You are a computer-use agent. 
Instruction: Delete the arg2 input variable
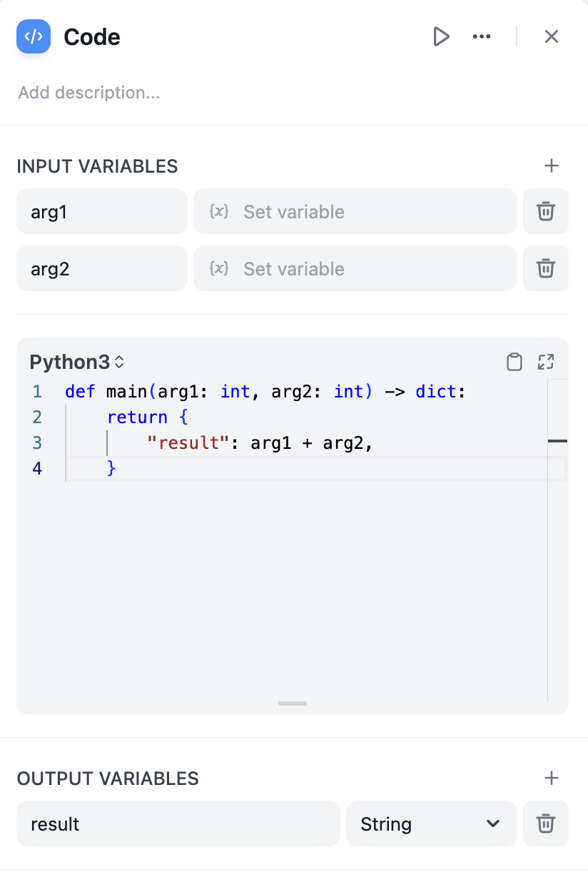point(546,268)
